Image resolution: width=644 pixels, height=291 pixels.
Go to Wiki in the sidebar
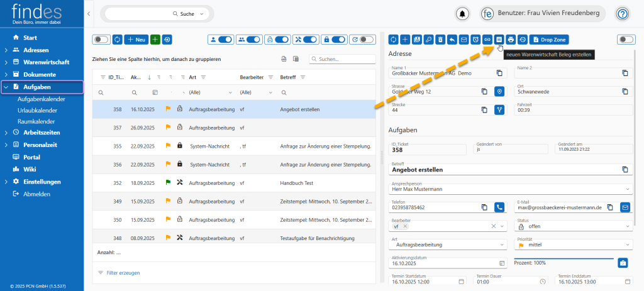pyautogui.click(x=30, y=169)
